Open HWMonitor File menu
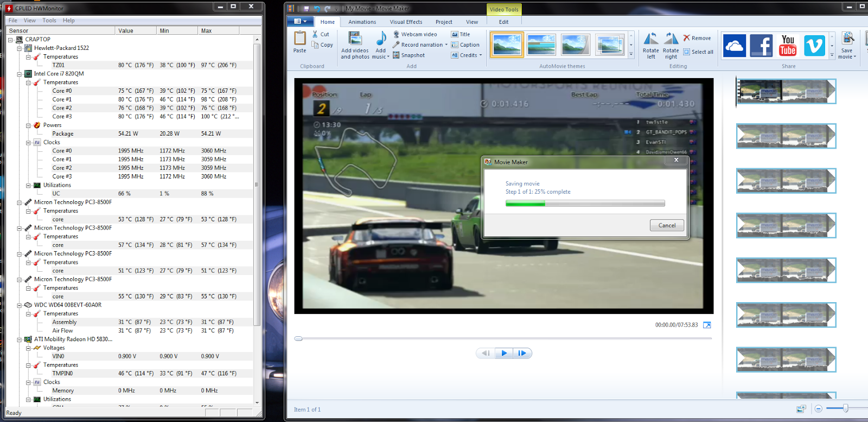868x422 pixels. click(x=13, y=21)
